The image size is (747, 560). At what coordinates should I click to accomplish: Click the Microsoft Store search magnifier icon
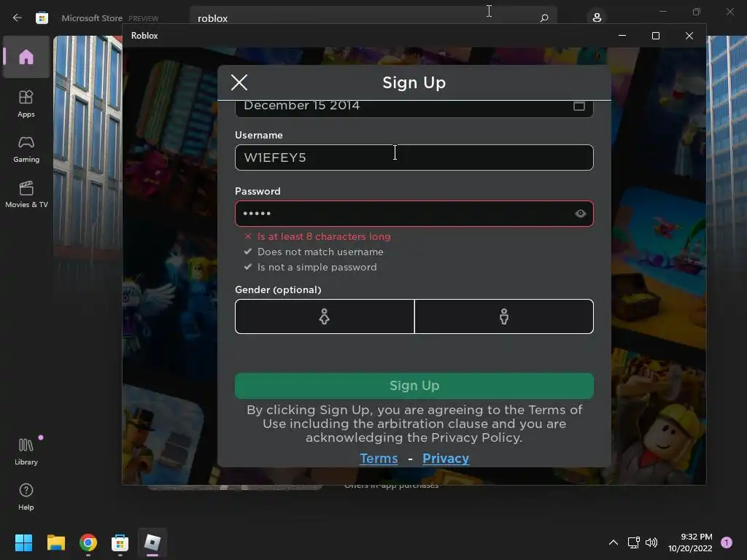(x=544, y=18)
